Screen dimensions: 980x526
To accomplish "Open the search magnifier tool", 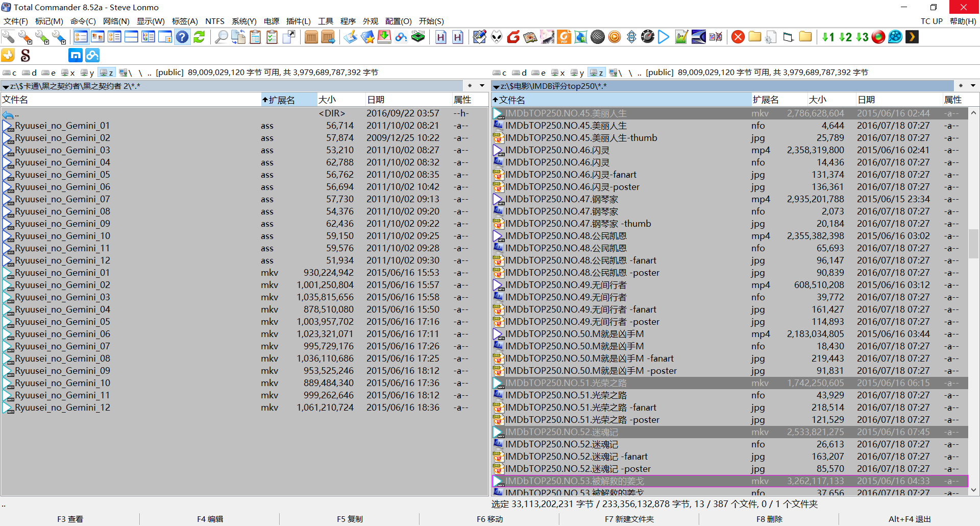I will (221, 37).
